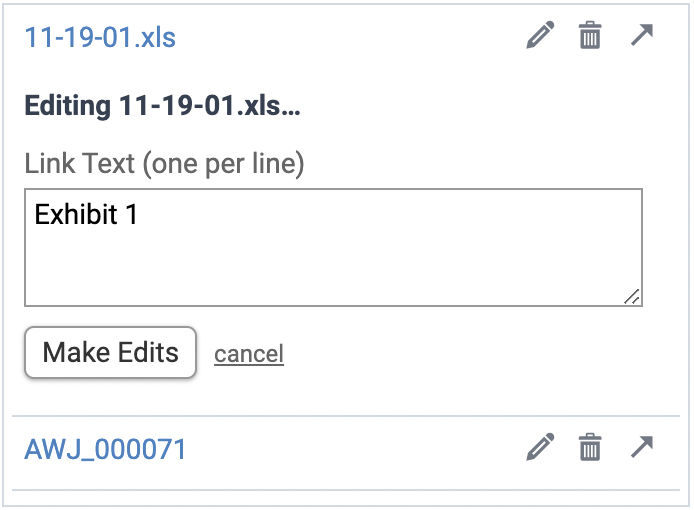Place cursor on the word 'Exhibit'

click(x=74, y=214)
